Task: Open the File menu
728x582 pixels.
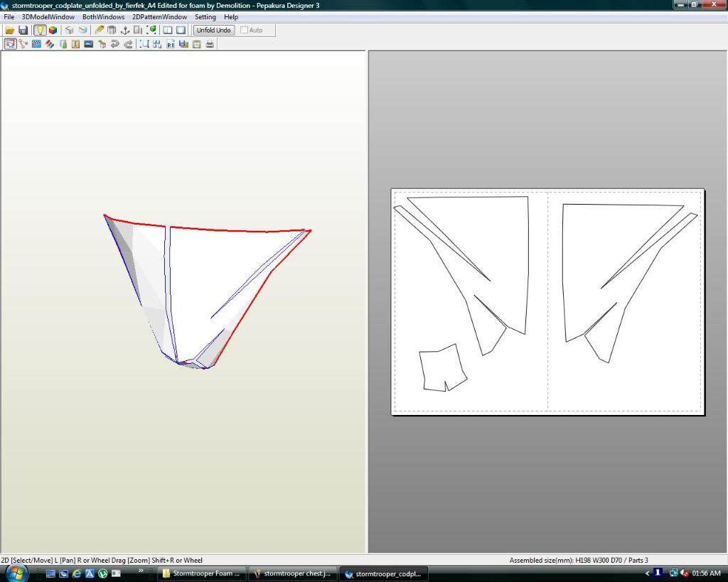Action: pyautogui.click(x=9, y=17)
